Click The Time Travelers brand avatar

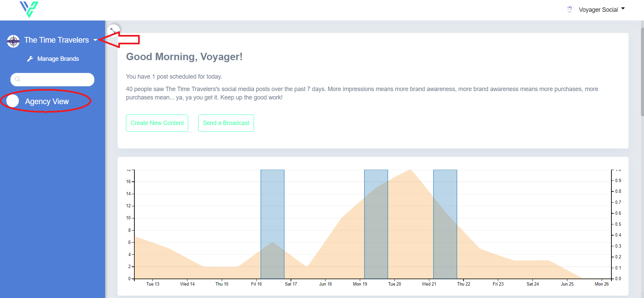(13, 41)
